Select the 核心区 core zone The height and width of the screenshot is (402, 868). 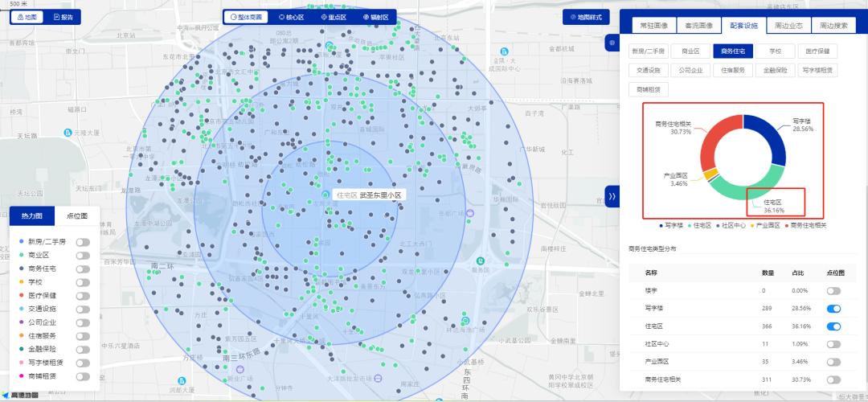coord(291,17)
